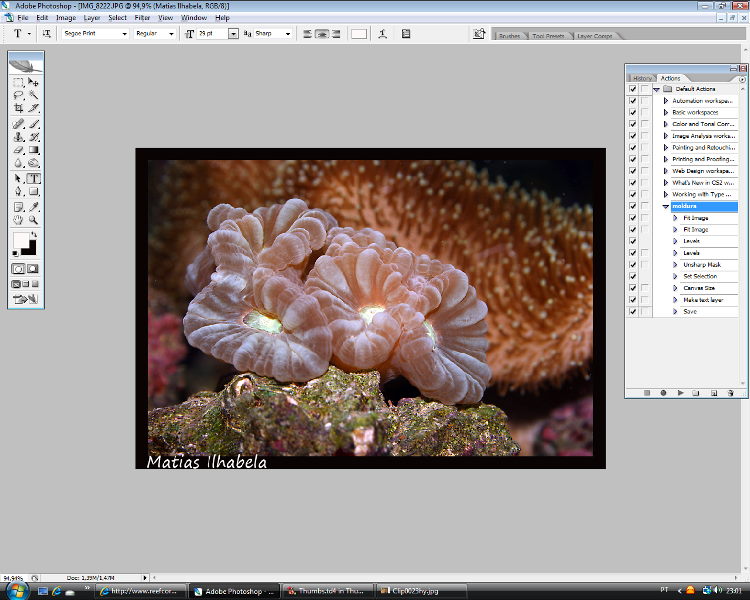Open the Clip0023hy.jpg taskbar button
Screen dimensions: 750x600
point(418,591)
